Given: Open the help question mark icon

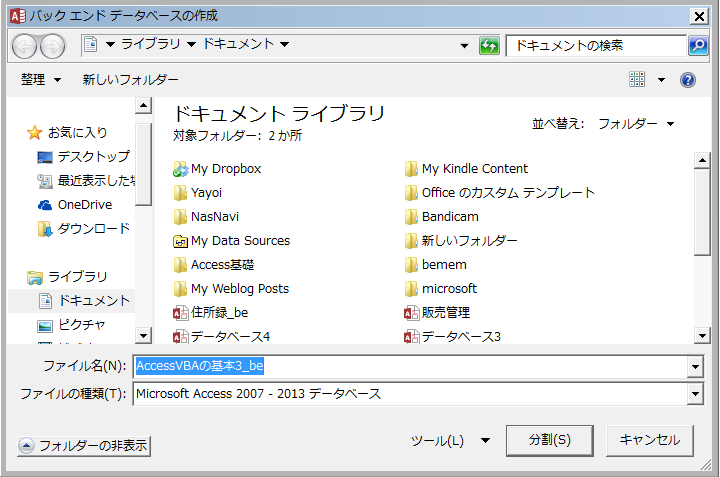Looking at the screenshot, I should [x=687, y=80].
